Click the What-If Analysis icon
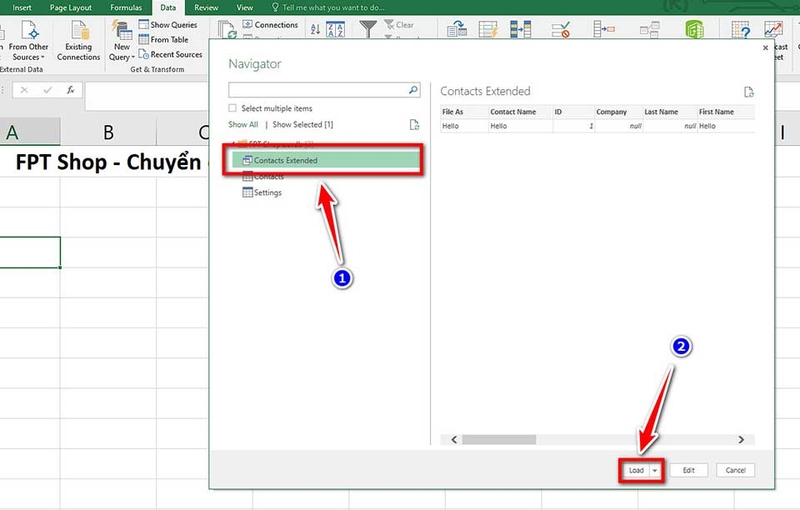 [740, 29]
